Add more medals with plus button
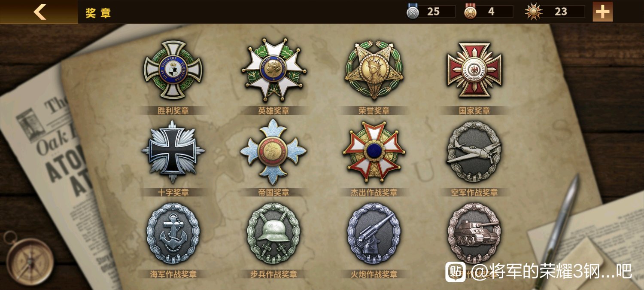Viewport: 644px width, 290px height. pyautogui.click(x=603, y=12)
